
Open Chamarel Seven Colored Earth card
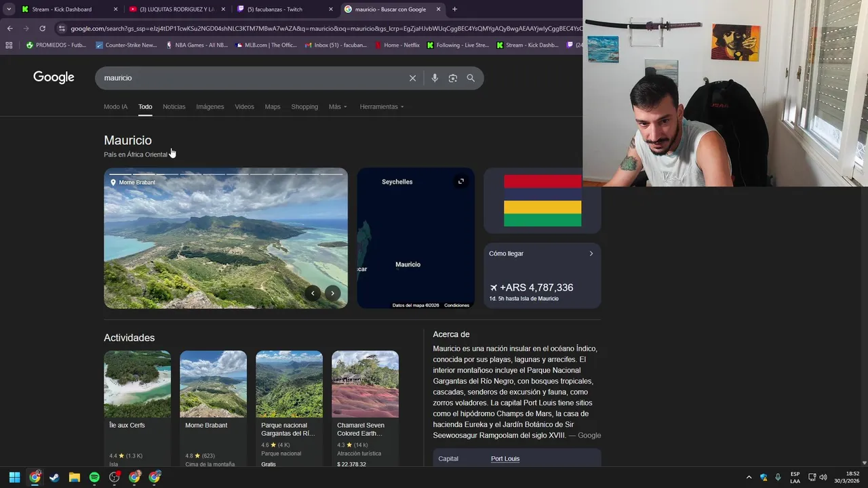[365, 408]
